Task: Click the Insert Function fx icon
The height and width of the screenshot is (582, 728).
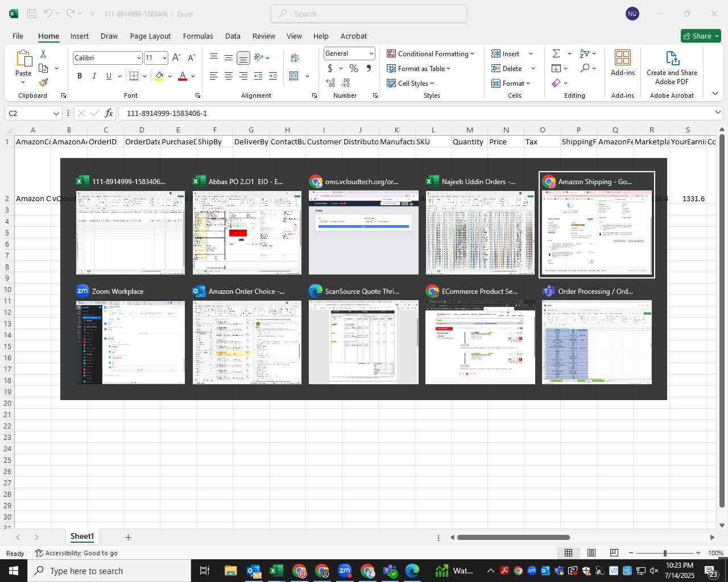Action: (x=109, y=113)
